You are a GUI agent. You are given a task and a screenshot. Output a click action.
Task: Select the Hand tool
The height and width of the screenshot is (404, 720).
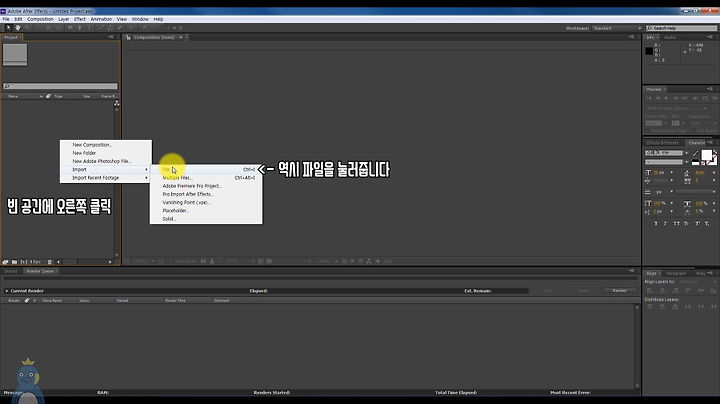(17, 28)
